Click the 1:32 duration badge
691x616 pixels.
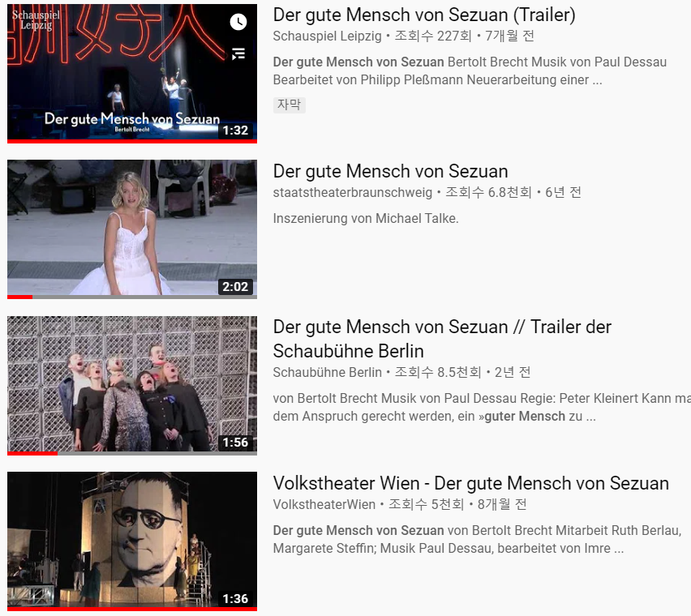click(235, 130)
